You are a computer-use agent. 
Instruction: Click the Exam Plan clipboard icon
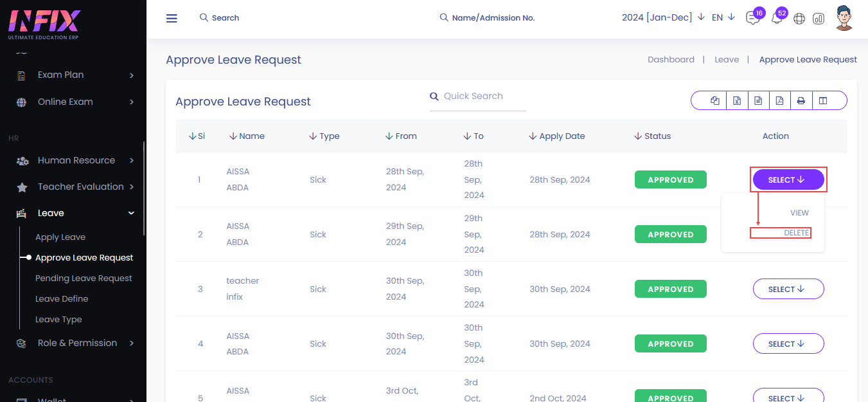pos(22,75)
